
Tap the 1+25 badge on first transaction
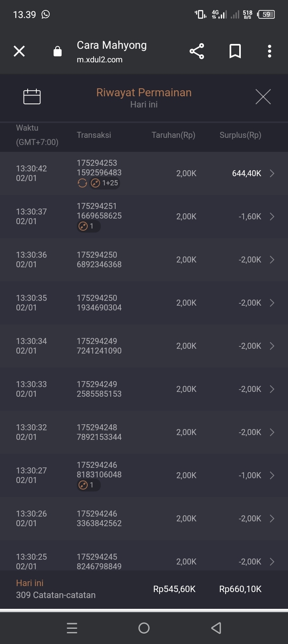click(x=105, y=183)
